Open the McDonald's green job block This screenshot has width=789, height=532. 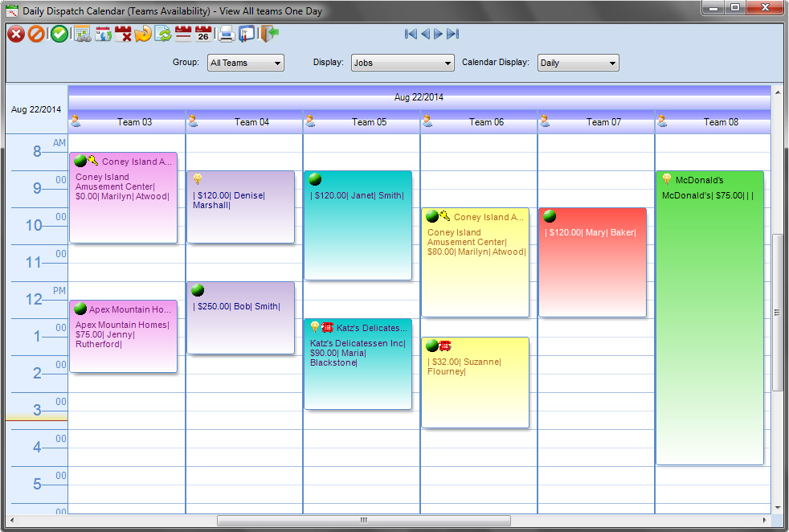(x=710, y=318)
